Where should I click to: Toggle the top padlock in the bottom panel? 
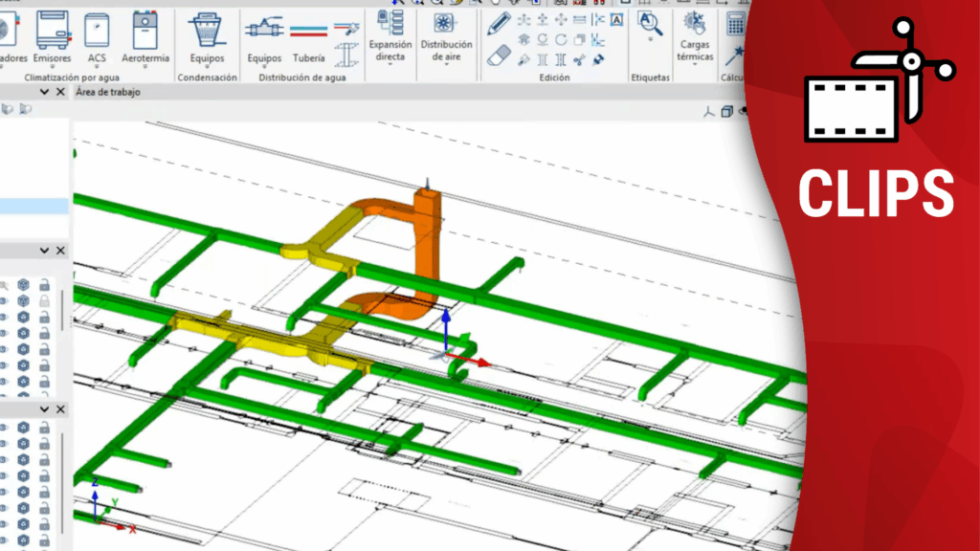coord(45,429)
